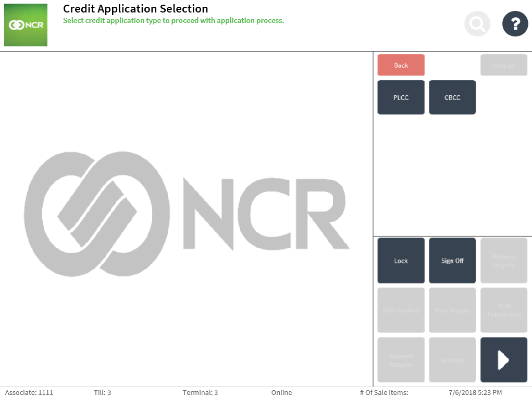Click the help question mark icon
This screenshot has height=398, width=532.
[x=515, y=24]
